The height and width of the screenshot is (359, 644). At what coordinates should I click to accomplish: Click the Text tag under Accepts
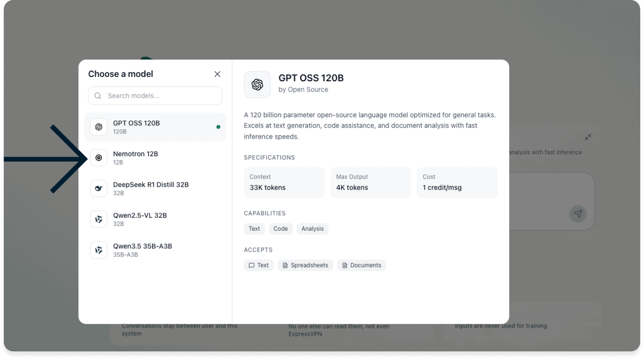tap(259, 265)
